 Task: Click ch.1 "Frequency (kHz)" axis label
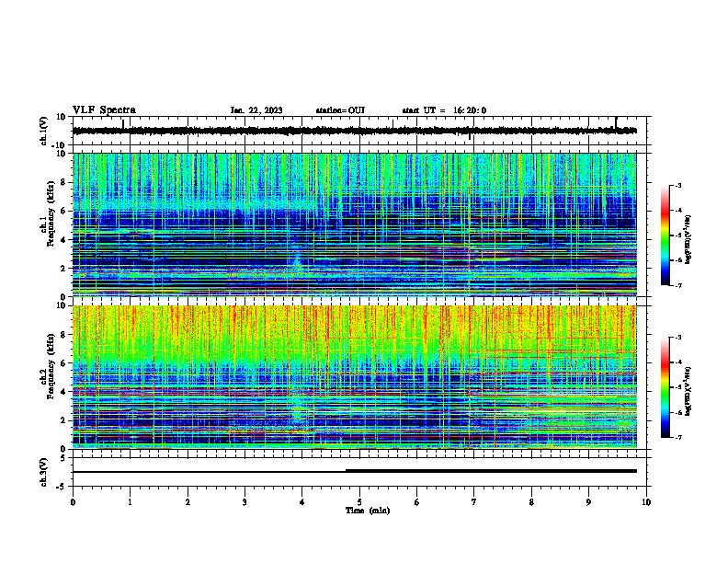click(x=50, y=213)
